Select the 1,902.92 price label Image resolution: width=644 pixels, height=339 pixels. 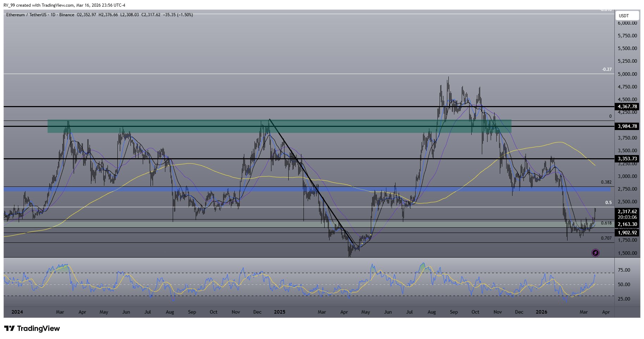point(627,233)
